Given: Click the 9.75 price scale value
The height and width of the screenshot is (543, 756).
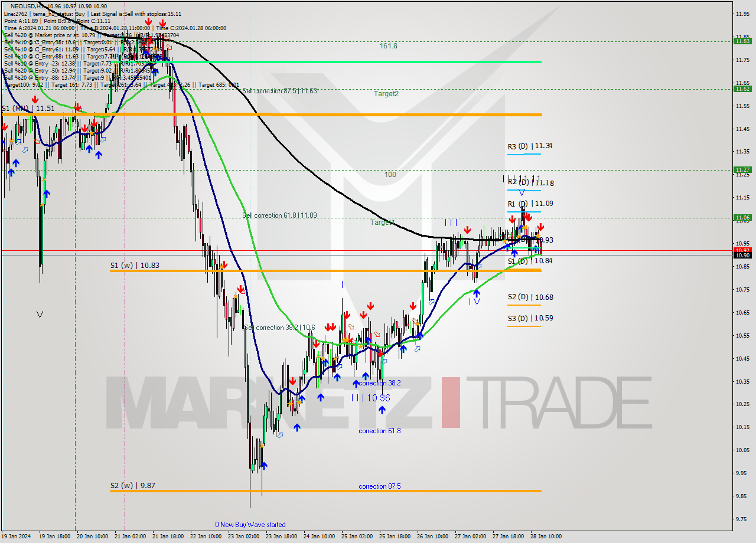Looking at the screenshot, I should tap(742, 519).
